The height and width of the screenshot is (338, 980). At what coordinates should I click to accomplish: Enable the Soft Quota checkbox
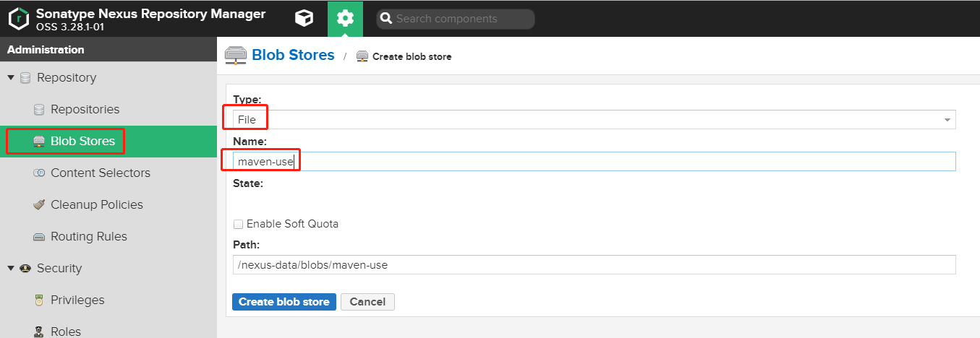point(238,224)
